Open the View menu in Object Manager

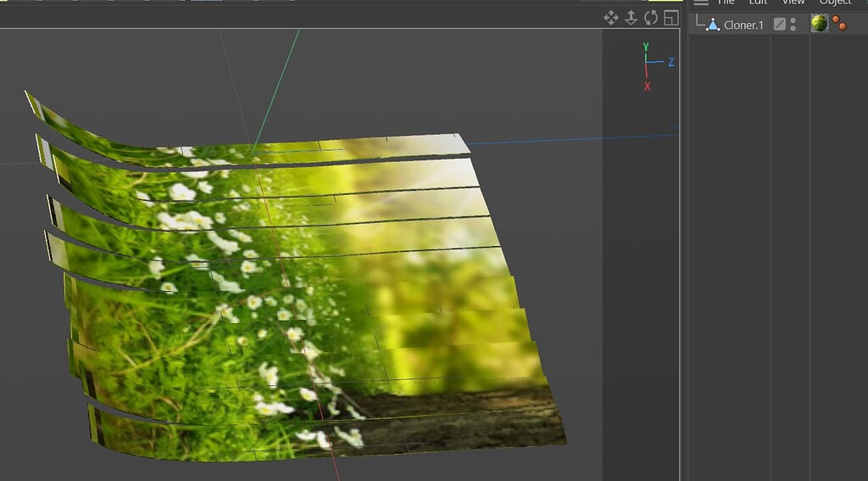[793, 3]
